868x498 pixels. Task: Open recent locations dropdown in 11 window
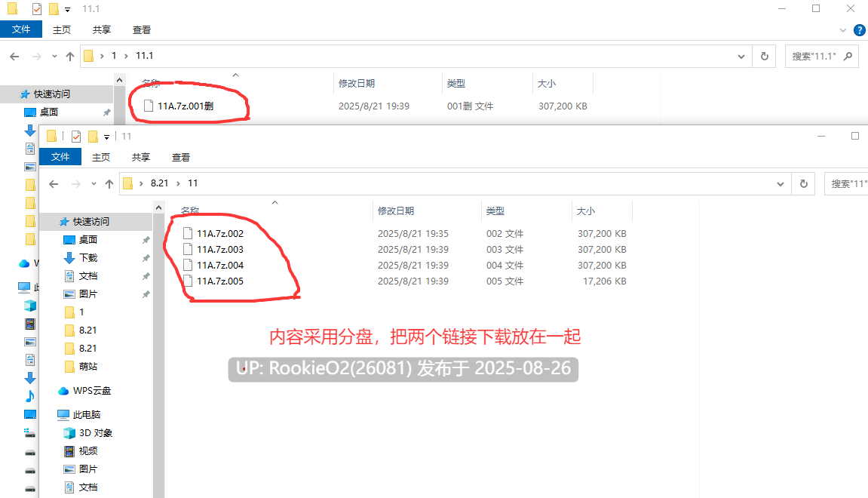pos(94,183)
